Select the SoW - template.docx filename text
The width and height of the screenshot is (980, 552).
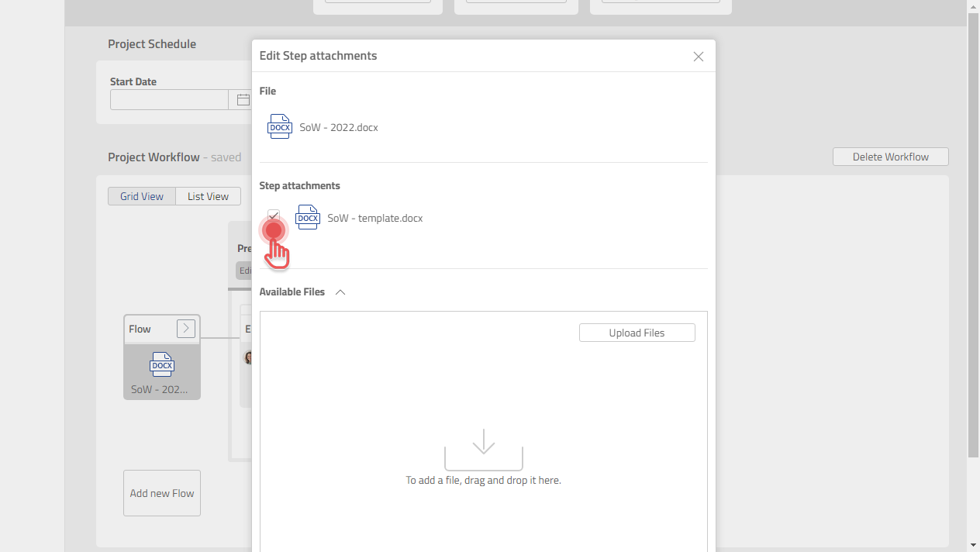374,218
